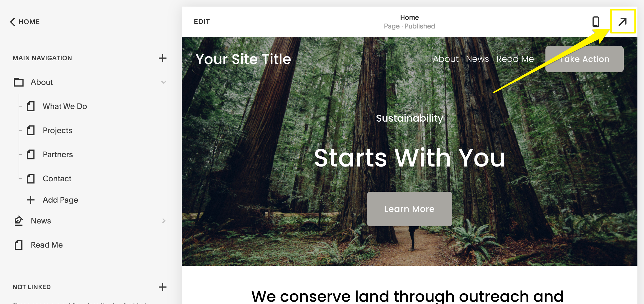Click the Learn More hero button

(x=410, y=209)
